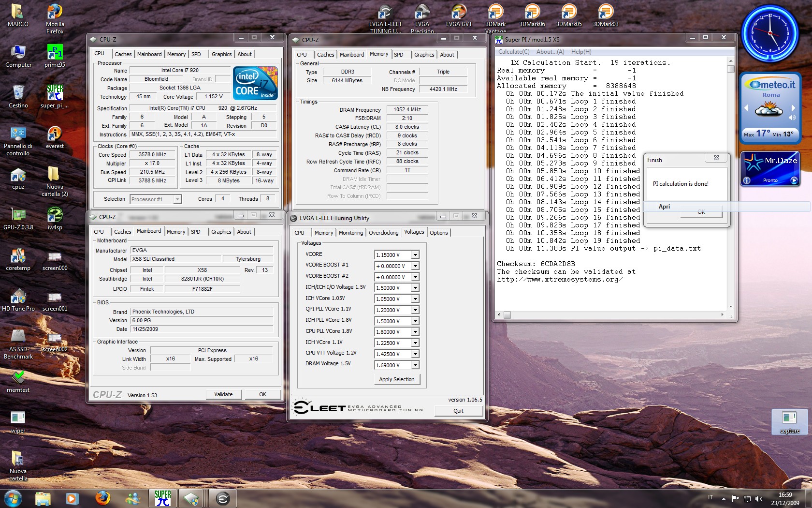
Task: Open Calculate(C) menu in Super PI
Action: (514, 52)
